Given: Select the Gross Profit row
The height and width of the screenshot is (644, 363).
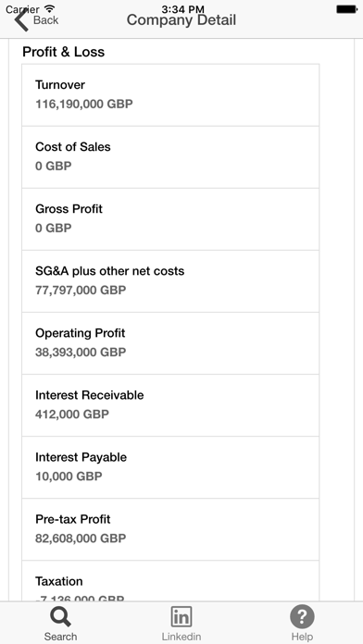Looking at the screenshot, I should click(170, 219).
